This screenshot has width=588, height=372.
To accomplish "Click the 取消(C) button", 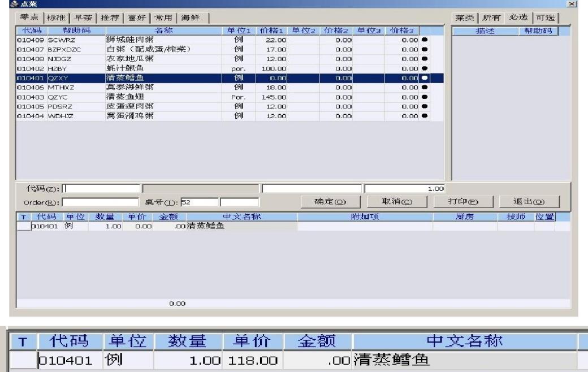I will point(397,202).
